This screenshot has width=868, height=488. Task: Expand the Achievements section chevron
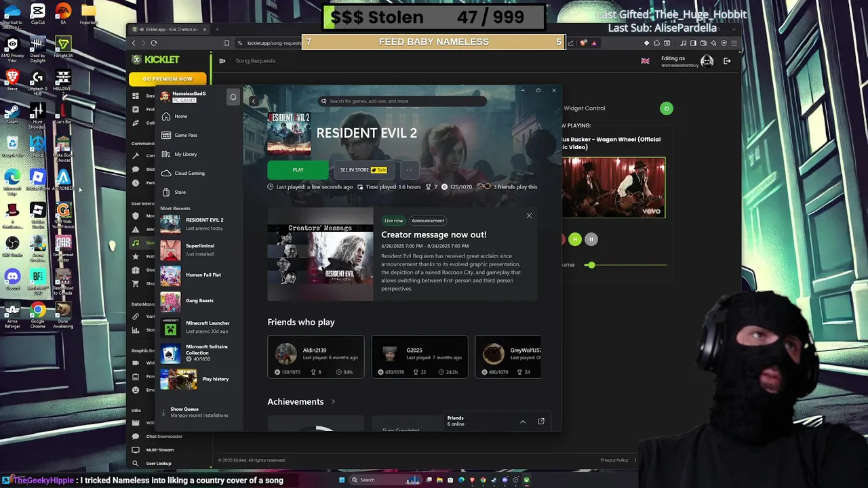coord(333,402)
